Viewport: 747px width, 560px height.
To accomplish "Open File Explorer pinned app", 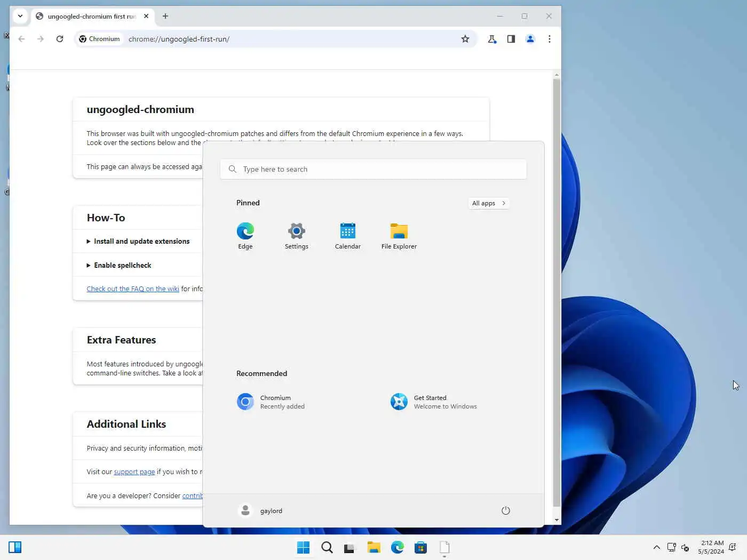I will pyautogui.click(x=399, y=236).
